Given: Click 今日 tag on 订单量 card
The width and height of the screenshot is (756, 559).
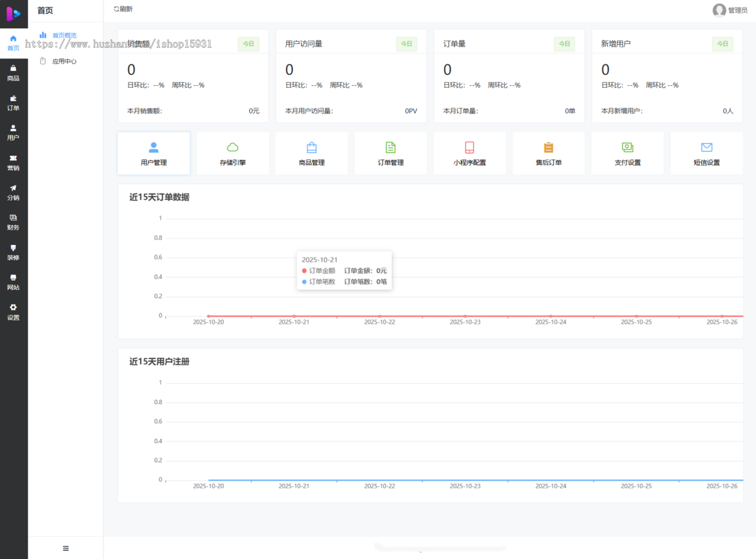Looking at the screenshot, I should tap(564, 44).
